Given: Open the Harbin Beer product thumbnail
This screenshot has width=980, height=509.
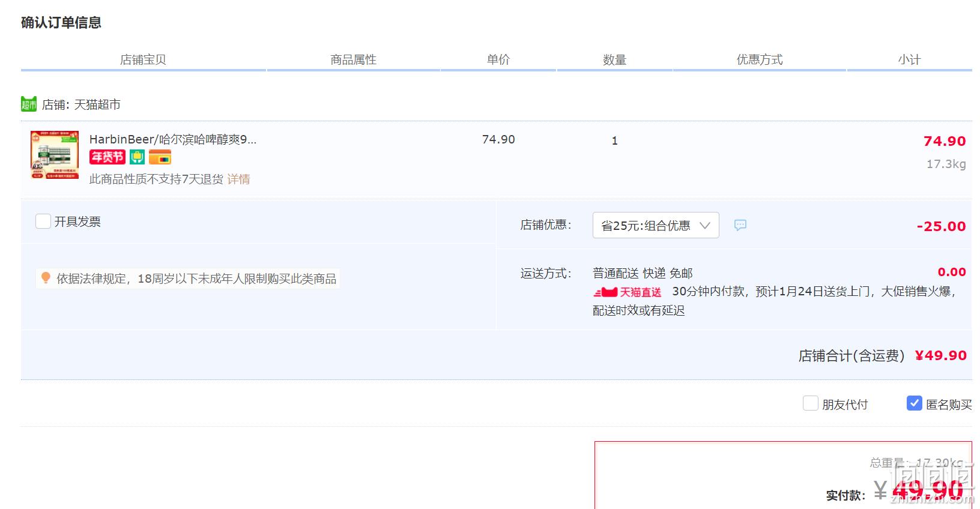Looking at the screenshot, I should pos(55,155).
